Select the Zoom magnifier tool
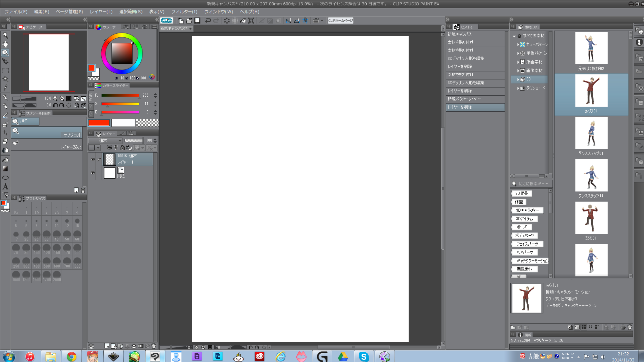The height and width of the screenshot is (362, 644). tap(5, 35)
